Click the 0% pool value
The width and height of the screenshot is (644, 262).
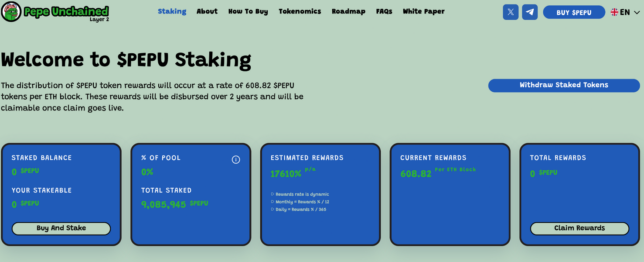coord(147,172)
